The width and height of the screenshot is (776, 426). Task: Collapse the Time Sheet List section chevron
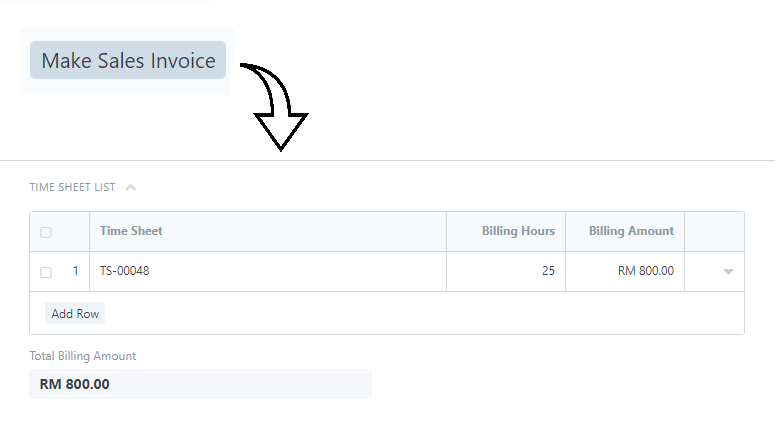point(131,188)
